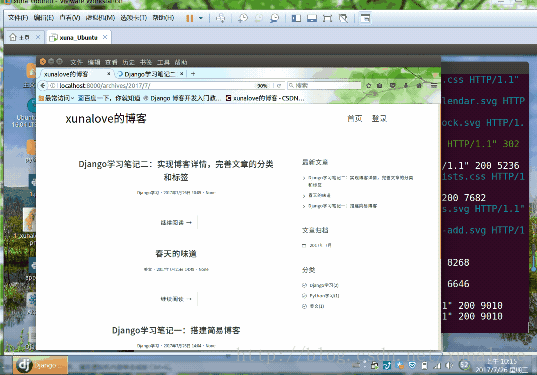Open the VMware 文件(F) menu
This screenshot has width=537, height=375.
[18, 18]
